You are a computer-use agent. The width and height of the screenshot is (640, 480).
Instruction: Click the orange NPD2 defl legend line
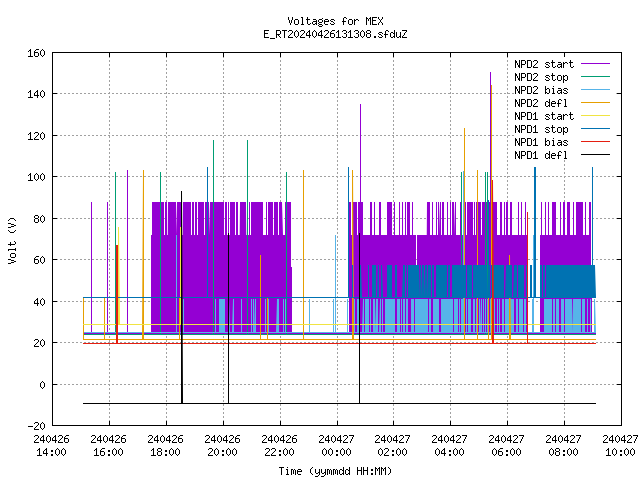click(596, 103)
